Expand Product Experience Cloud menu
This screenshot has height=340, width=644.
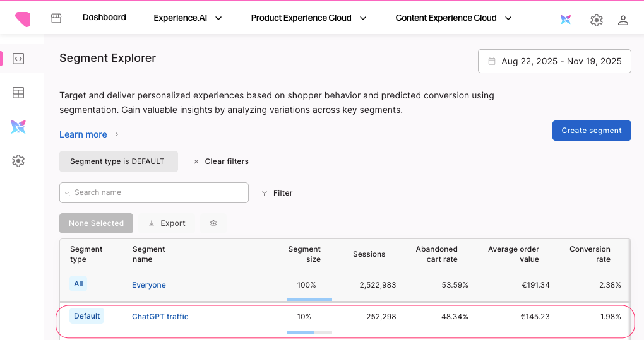click(x=308, y=18)
